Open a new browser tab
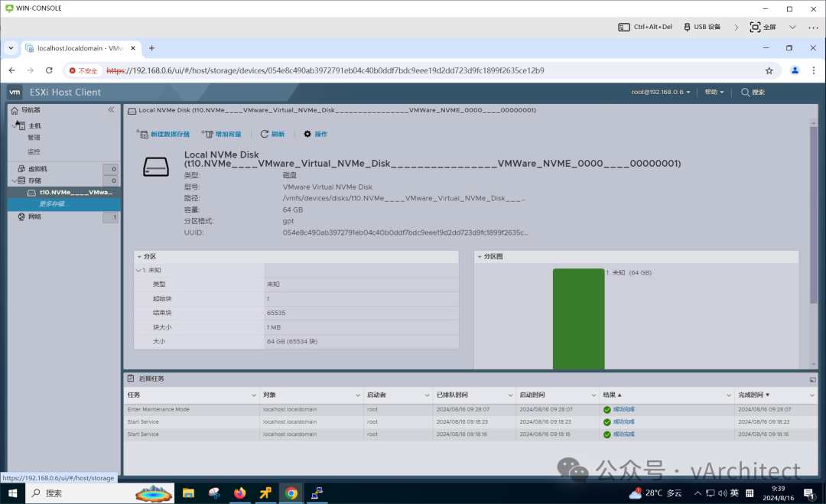 tap(151, 48)
